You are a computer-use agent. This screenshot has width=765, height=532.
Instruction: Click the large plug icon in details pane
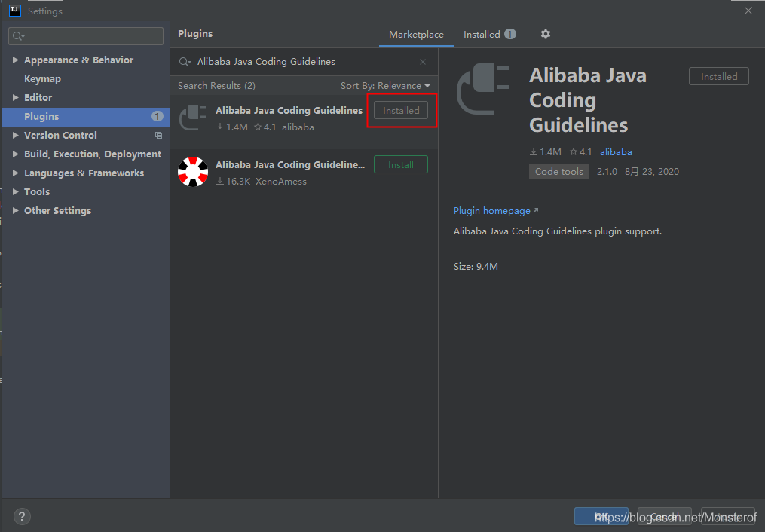484,90
